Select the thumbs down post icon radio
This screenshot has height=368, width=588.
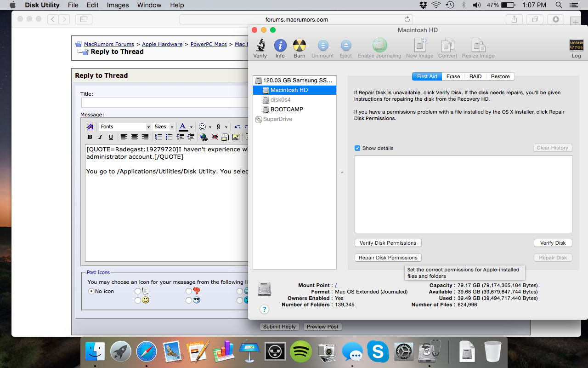click(189, 291)
